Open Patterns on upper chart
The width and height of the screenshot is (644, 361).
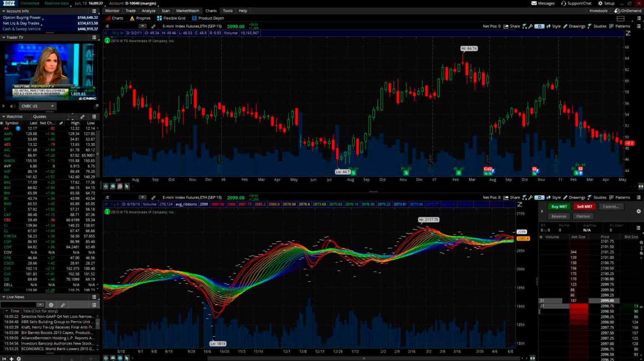(620, 26)
